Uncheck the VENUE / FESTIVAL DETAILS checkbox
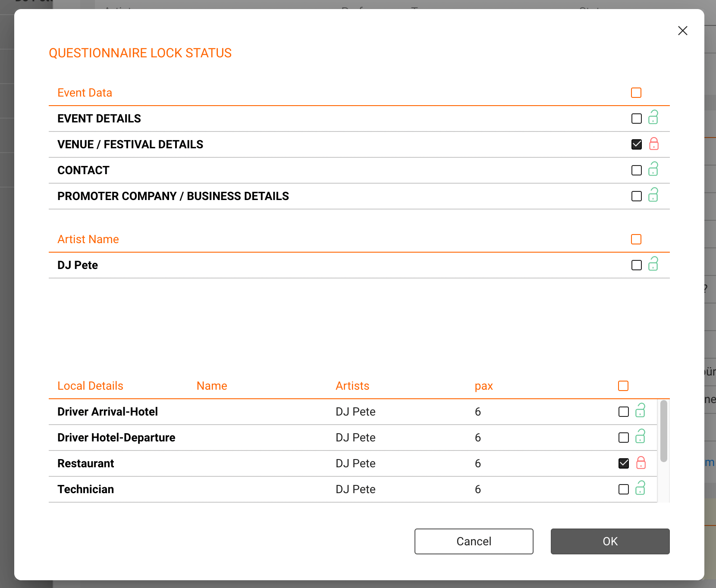 pos(636,144)
